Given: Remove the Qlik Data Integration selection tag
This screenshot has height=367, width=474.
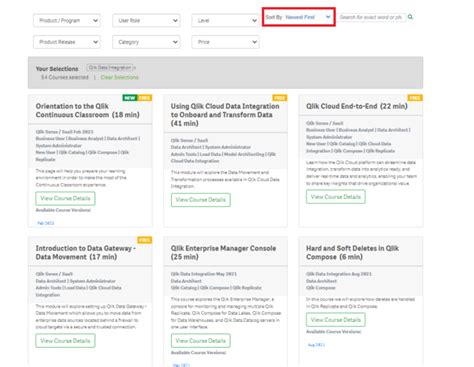Looking at the screenshot, I should tap(134, 68).
